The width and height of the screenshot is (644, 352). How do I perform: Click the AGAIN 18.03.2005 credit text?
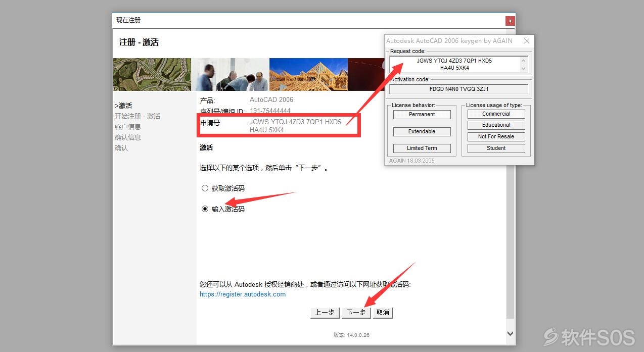pos(411,161)
